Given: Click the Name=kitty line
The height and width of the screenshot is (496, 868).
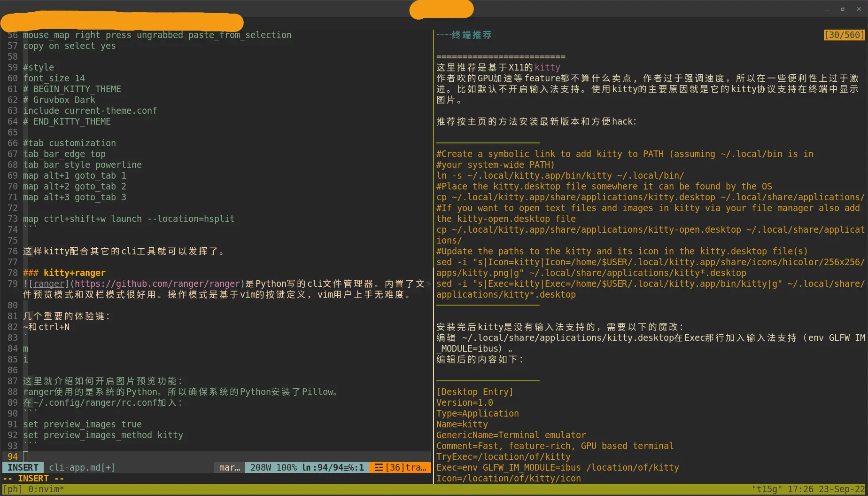Looking at the screenshot, I should pos(462,424).
